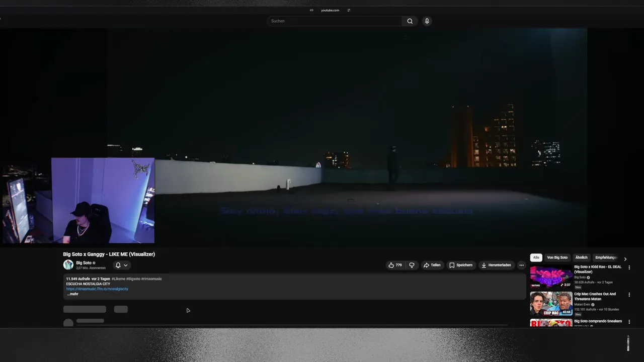The width and height of the screenshot is (644, 362).
Task: Open EL DEAL Visualizer thumbnail
Action: pos(551,277)
